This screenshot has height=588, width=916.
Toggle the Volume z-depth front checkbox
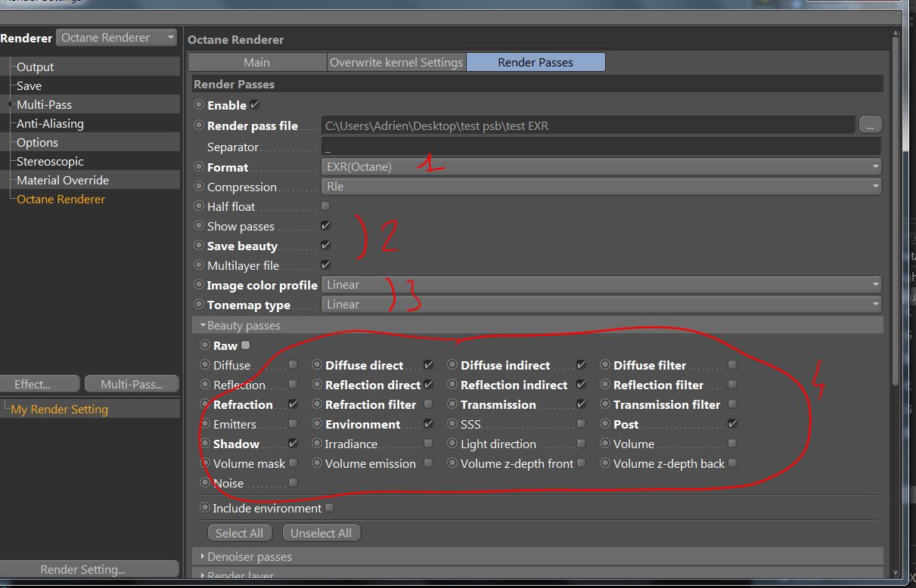(x=581, y=463)
